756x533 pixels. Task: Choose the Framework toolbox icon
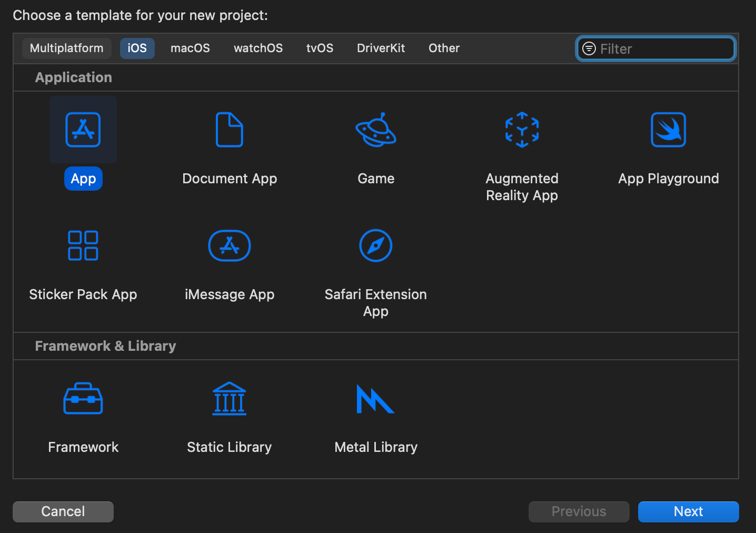[83, 399]
